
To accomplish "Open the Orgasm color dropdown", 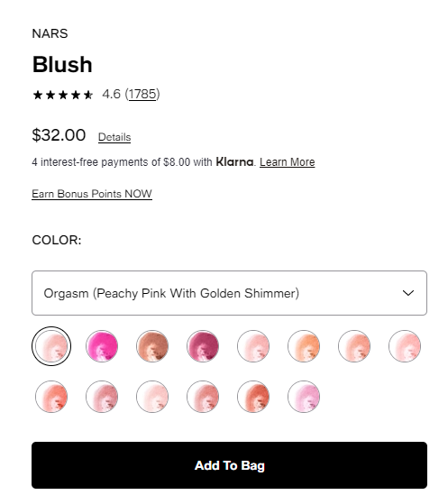I will click(x=229, y=293).
